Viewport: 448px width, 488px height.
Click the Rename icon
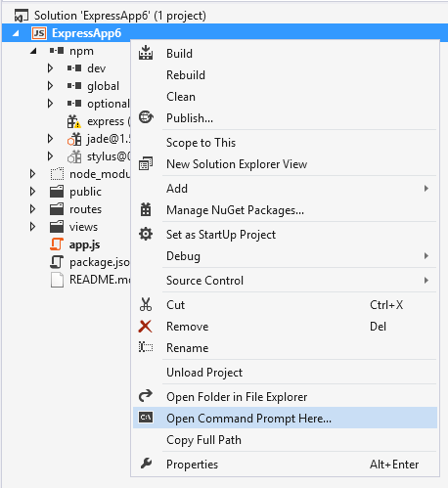(x=146, y=347)
